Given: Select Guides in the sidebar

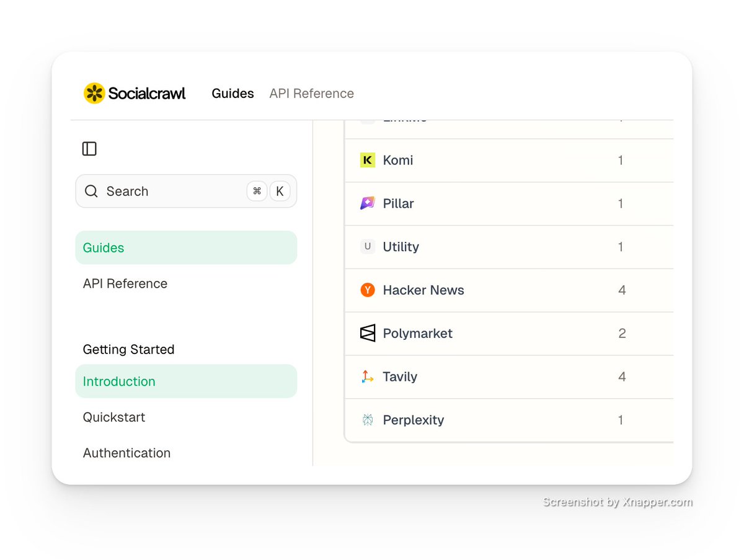Looking at the screenshot, I should [186, 247].
